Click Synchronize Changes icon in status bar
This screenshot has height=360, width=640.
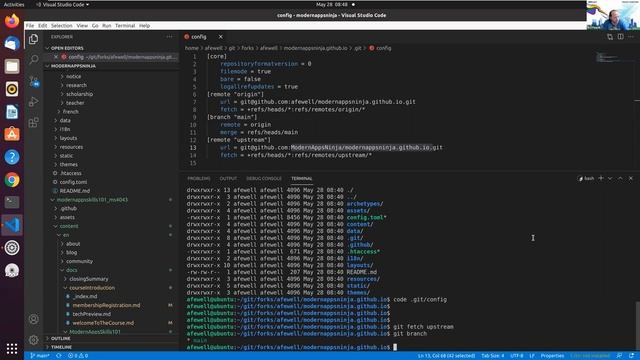pos(59,356)
